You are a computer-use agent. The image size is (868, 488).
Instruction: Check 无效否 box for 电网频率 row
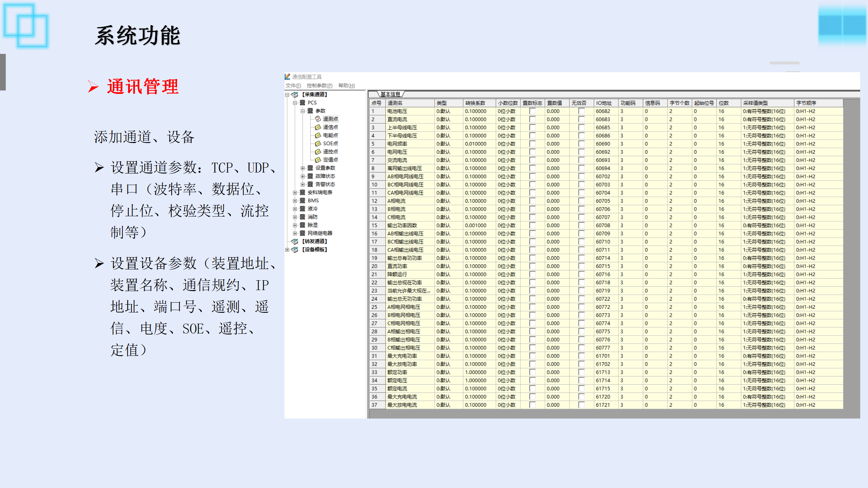[x=581, y=144]
